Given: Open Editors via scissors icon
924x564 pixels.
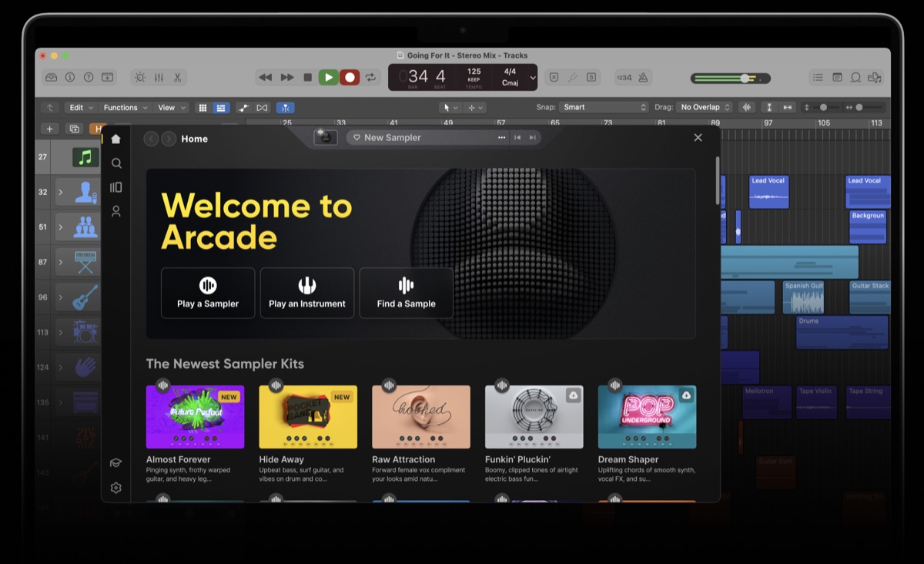Looking at the screenshot, I should point(177,77).
